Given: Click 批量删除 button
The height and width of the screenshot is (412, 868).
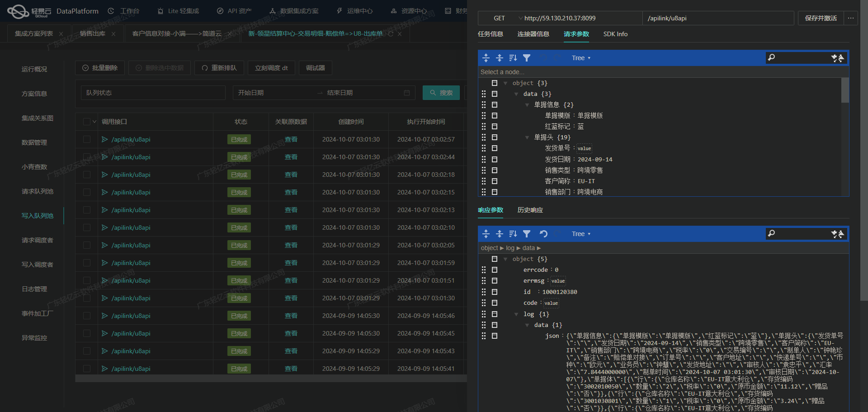Looking at the screenshot, I should [100, 68].
